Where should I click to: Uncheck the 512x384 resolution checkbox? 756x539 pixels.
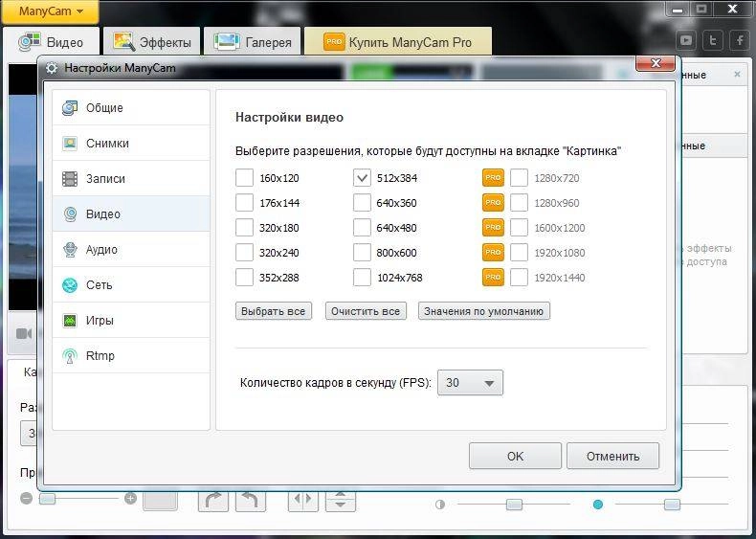[x=362, y=177]
